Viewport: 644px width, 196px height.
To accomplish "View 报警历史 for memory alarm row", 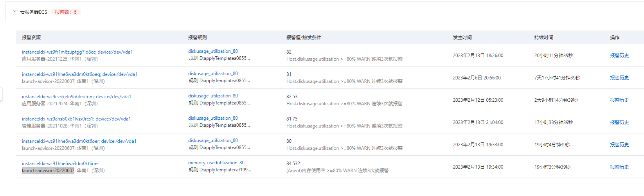I will tap(619, 167).
